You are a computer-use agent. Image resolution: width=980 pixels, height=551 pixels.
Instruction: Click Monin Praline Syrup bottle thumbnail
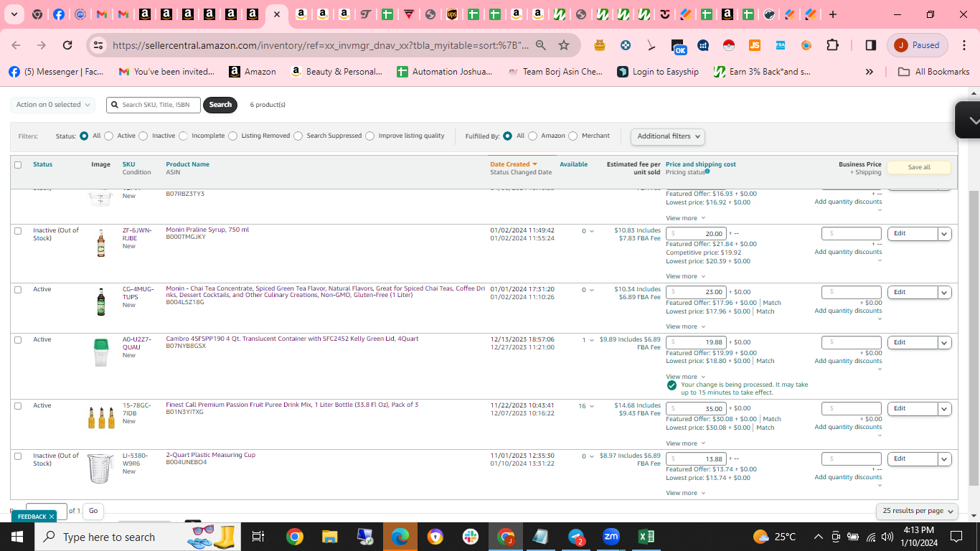(100, 243)
